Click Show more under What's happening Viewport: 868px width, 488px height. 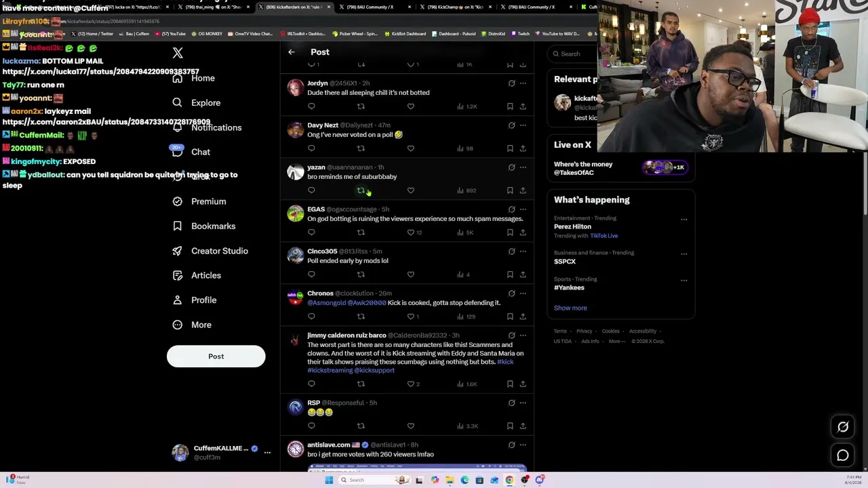coord(570,308)
